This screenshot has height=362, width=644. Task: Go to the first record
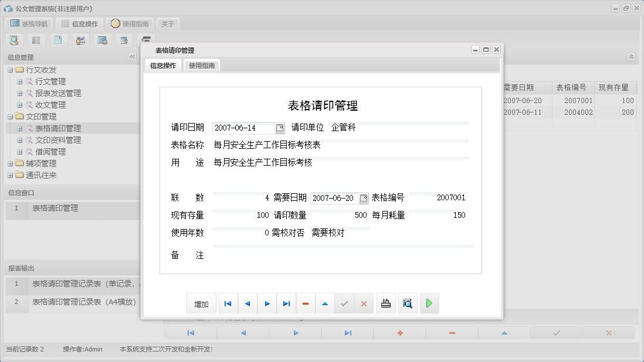(x=228, y=303)
